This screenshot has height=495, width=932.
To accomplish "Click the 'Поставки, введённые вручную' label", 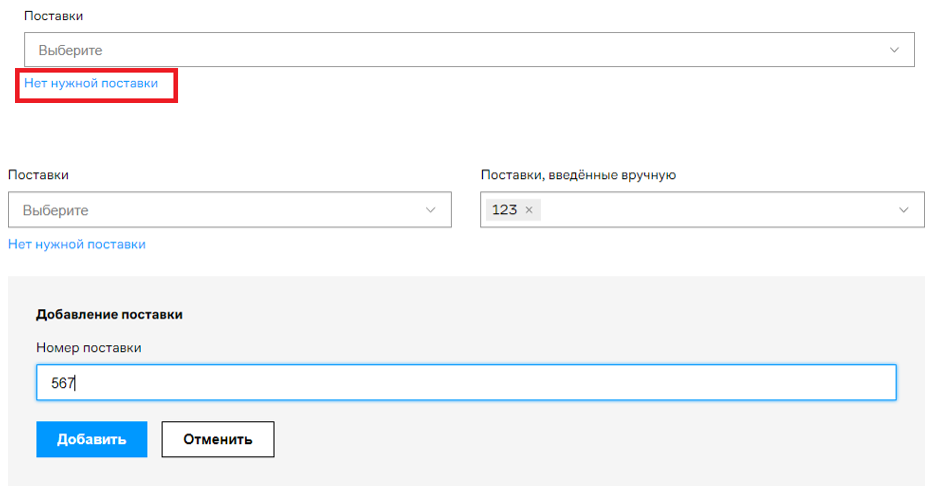I will 578,175.
